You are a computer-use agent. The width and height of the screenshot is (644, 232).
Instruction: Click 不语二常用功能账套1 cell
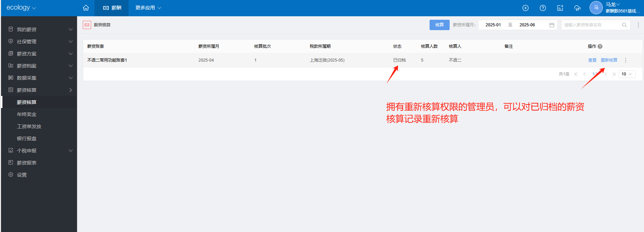tap(107, 60)
